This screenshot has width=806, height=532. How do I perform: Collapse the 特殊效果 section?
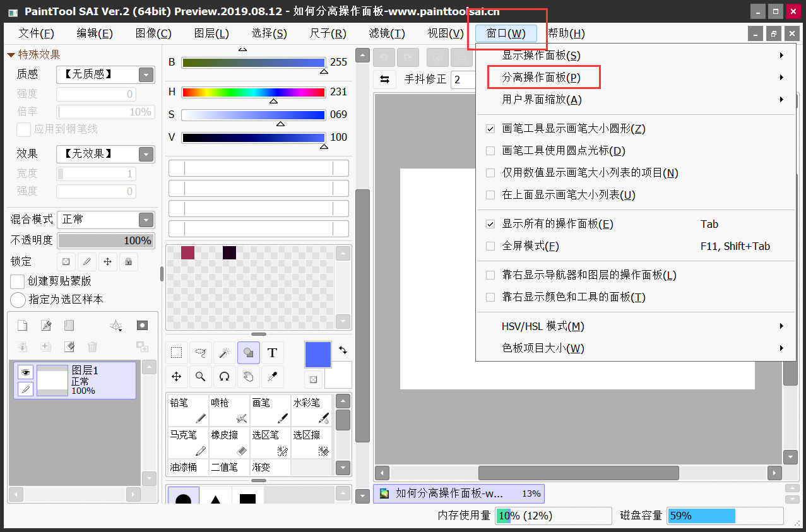pos(11,55)
